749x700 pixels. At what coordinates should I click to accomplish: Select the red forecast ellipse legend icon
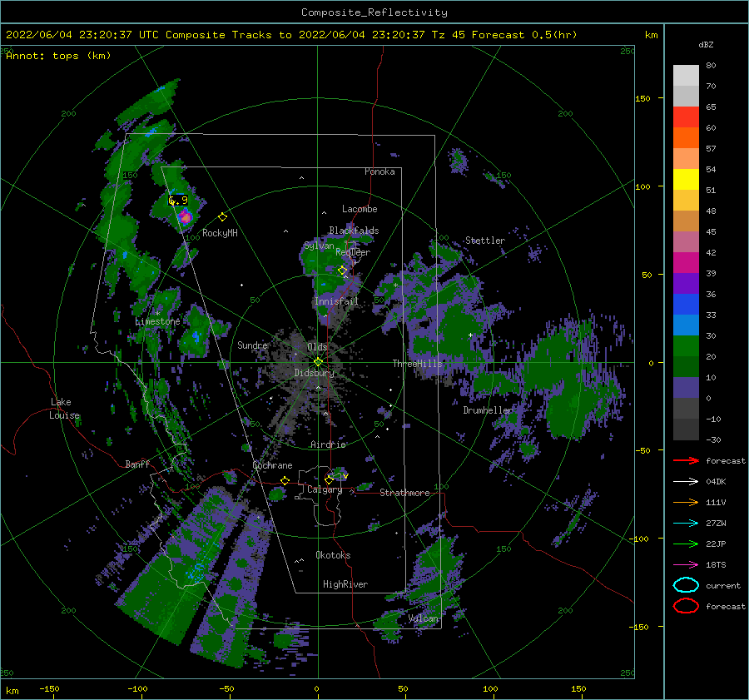pyautogui.click(x=686, y=606)
